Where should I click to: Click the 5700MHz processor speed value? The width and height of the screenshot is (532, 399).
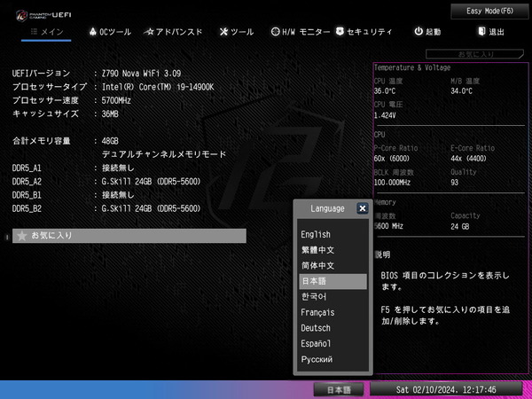tap(116, 101)
